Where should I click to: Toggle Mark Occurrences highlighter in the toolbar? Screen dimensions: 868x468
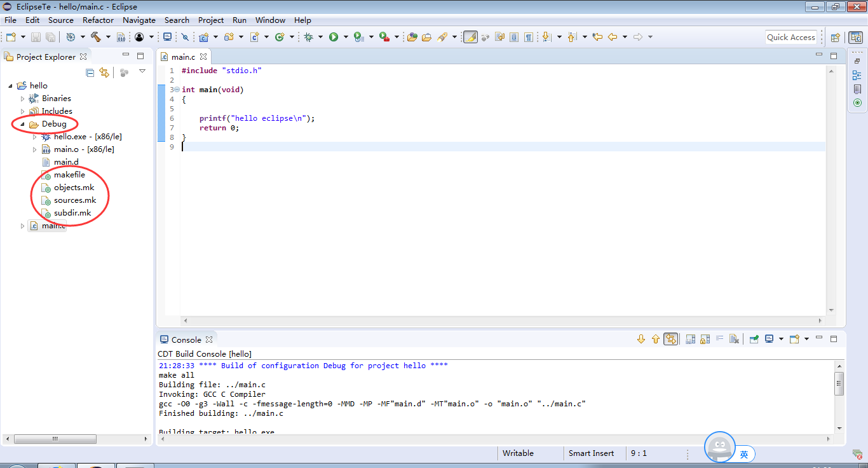[x=470, y=37]
